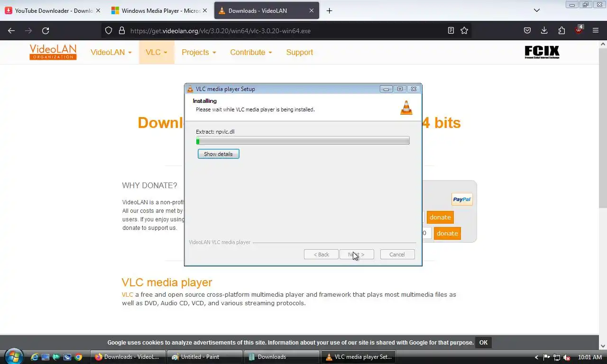The image size is (607, 364).
Task: Expand the list all tabs chevron
Action: coord(537,10)
